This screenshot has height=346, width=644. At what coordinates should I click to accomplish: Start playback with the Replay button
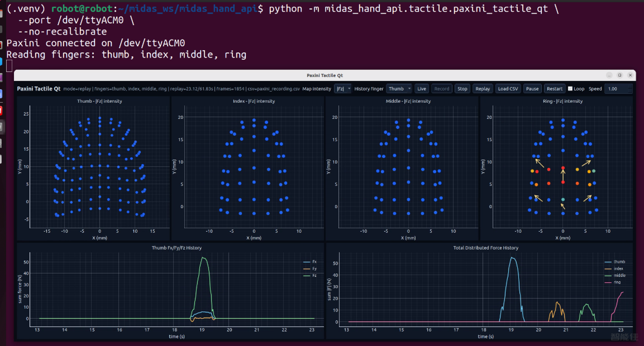pos(483,89)
